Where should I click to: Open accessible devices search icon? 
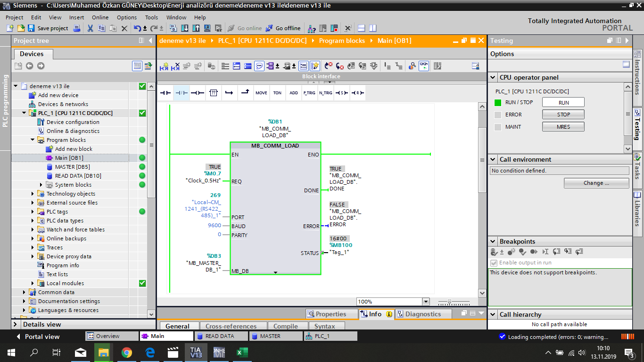(x=312, y=28)
